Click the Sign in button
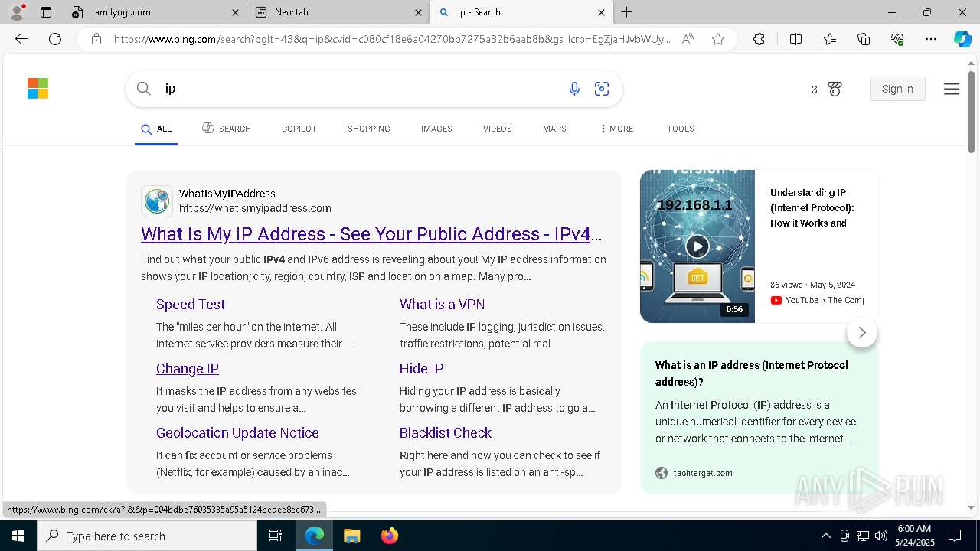This screenshot has height=551, width=980. (x=897, y=89)
